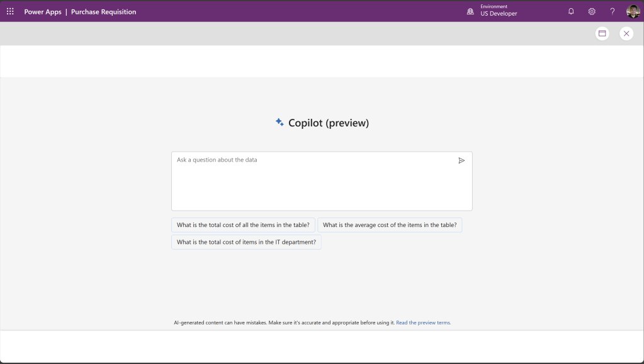Click the AI-generated content disclaimer text
Image resolution: width=644 pixels, height=364 pixels.
click(283, 323)
